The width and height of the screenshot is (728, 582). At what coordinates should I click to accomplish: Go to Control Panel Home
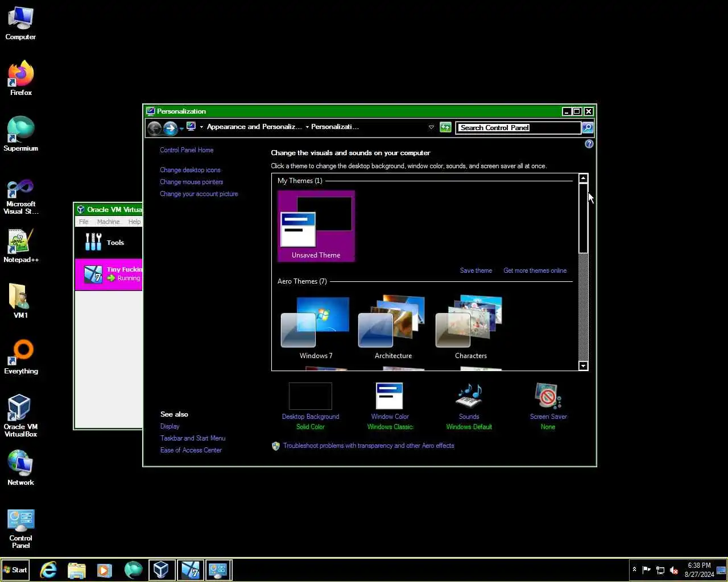pyautogui.click(x=187, y=150)
